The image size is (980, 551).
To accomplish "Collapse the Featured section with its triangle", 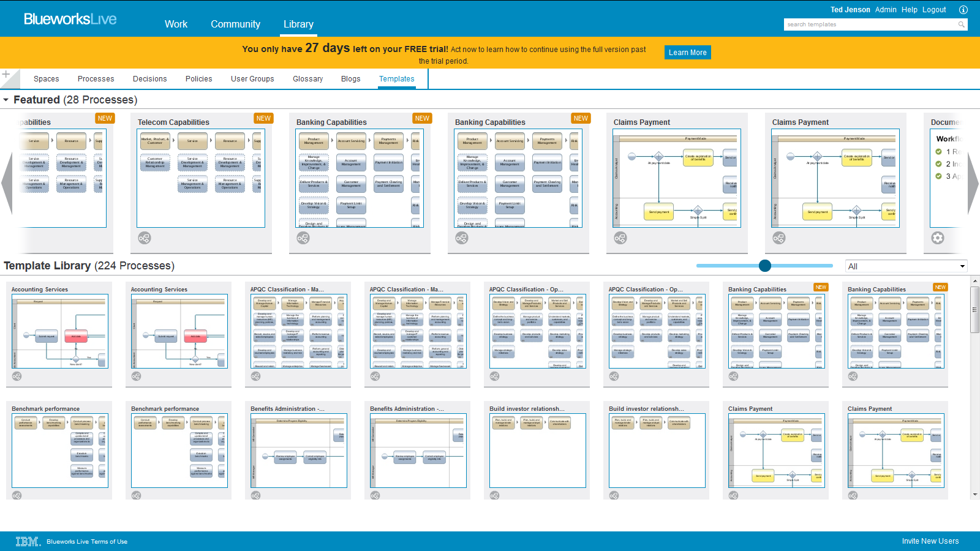I will click(6, 100).
